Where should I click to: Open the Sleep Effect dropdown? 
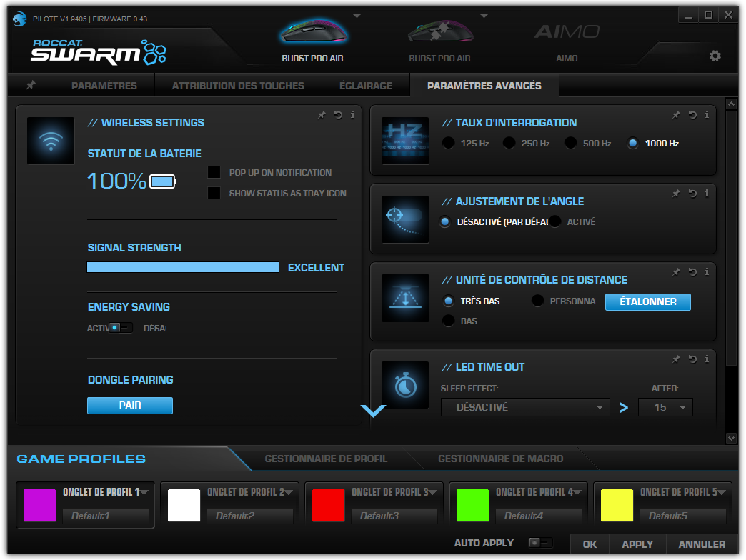(525, 407)
